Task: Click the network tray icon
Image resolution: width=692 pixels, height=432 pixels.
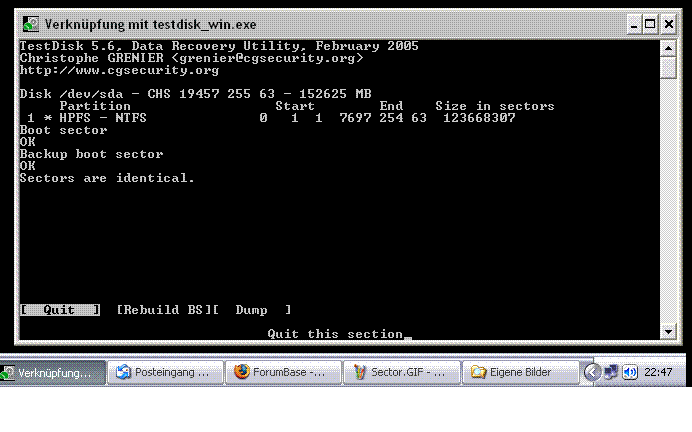Action: point(611,372)
